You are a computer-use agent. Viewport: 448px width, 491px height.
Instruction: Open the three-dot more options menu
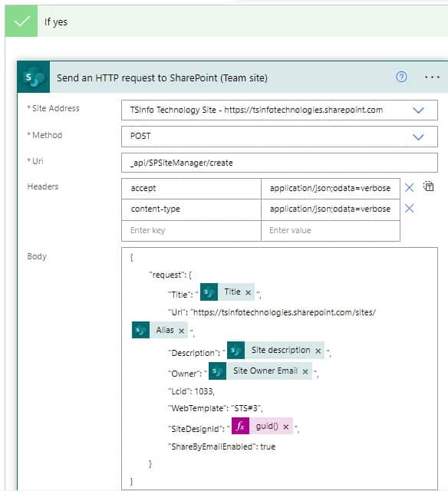pos(432,77)
